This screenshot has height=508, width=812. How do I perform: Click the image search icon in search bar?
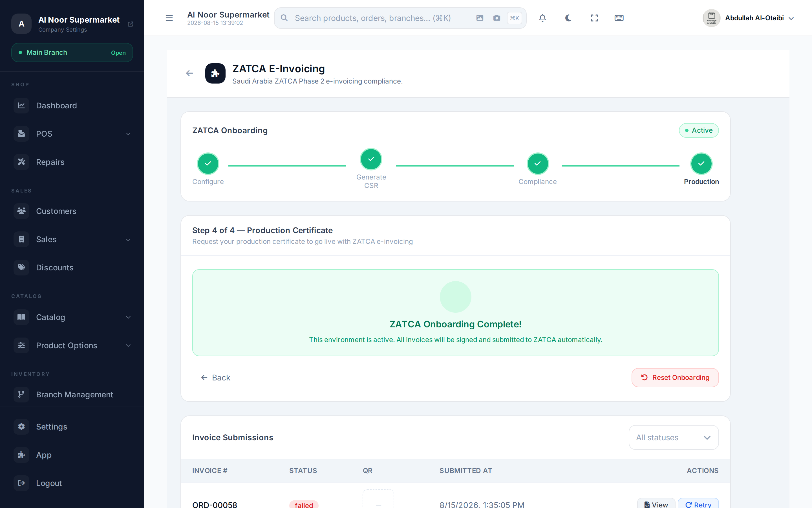point(480,18)
